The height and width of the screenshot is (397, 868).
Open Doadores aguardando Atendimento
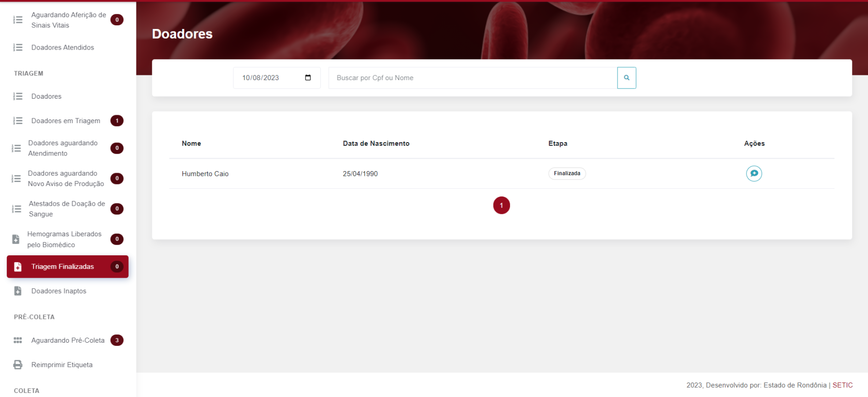tap(68, 148)
